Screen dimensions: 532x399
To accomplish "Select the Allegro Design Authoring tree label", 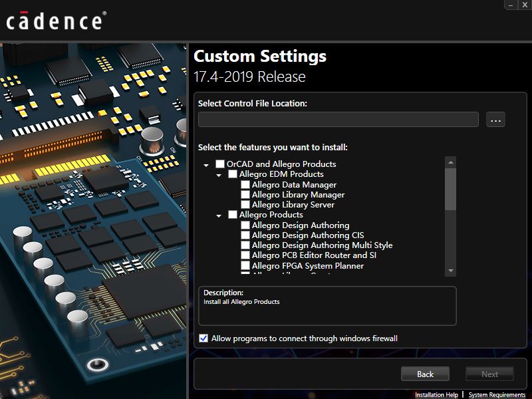I will click(301, 225).
